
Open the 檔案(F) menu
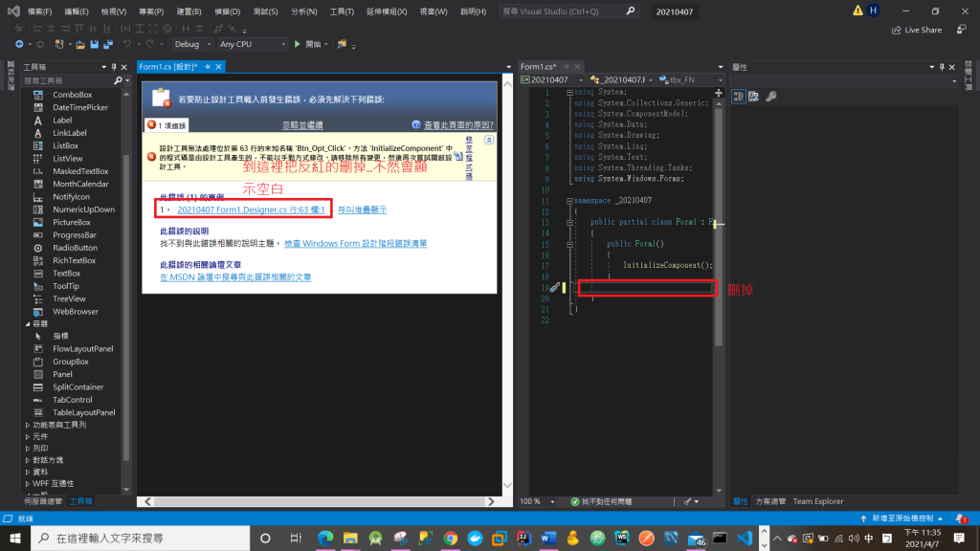coord(39,11)
